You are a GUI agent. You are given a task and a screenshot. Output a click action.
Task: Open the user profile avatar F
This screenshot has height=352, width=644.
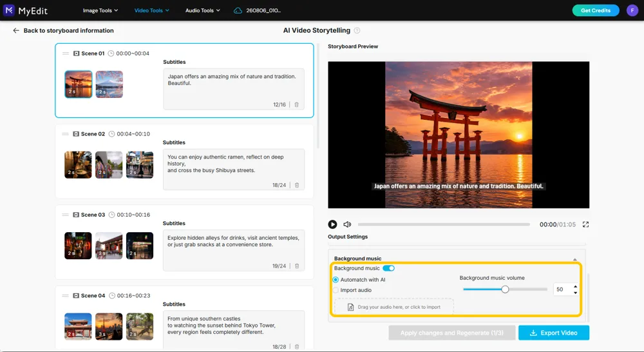[632, 10]
